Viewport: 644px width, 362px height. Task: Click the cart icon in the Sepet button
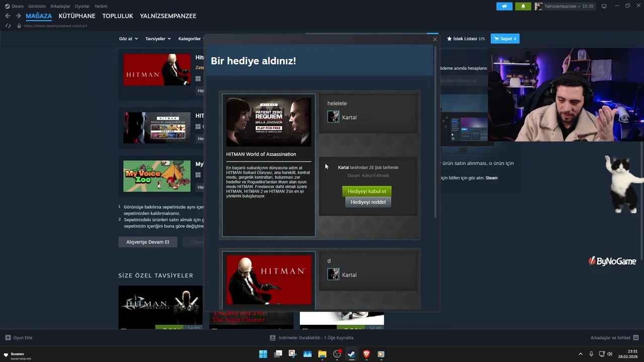click(496, 39)
